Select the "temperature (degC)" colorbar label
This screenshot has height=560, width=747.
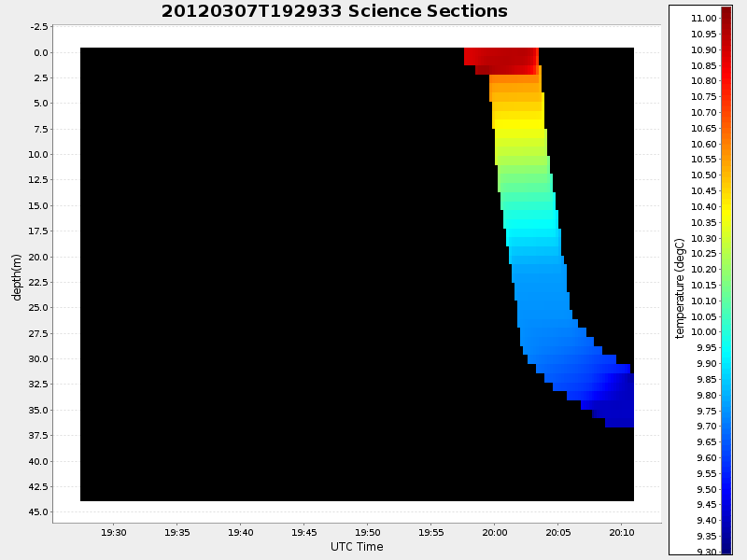(681, 287)
